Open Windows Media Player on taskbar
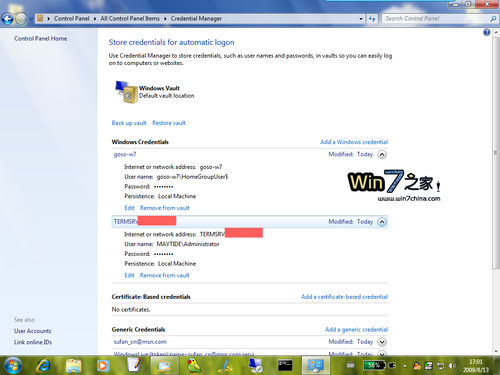This screenshot has height=375, width=500. coord(103,366)
